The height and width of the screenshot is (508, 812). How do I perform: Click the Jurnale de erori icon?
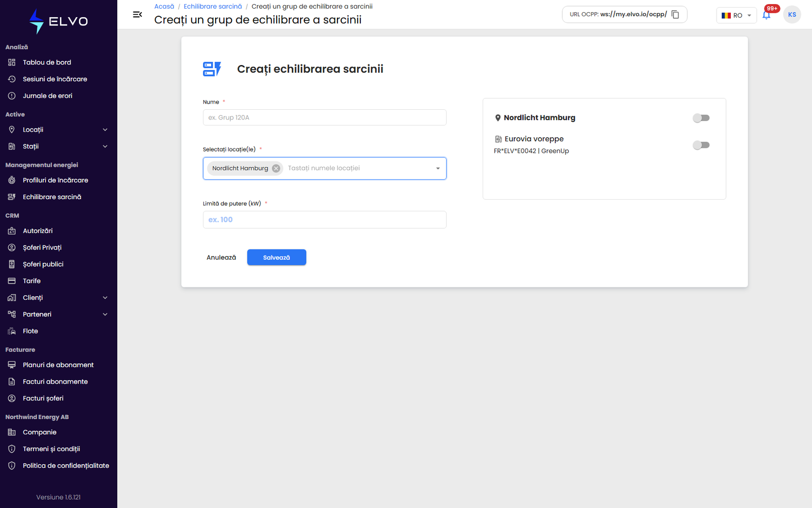[x=12, y=96]
